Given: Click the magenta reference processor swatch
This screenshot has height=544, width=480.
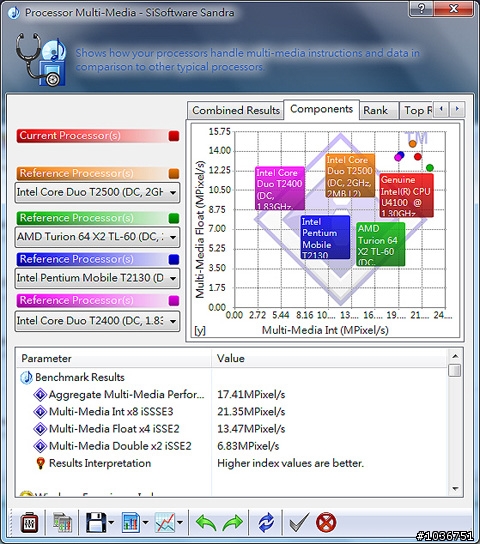Looking at the screenshot, I should coord(174,300).
